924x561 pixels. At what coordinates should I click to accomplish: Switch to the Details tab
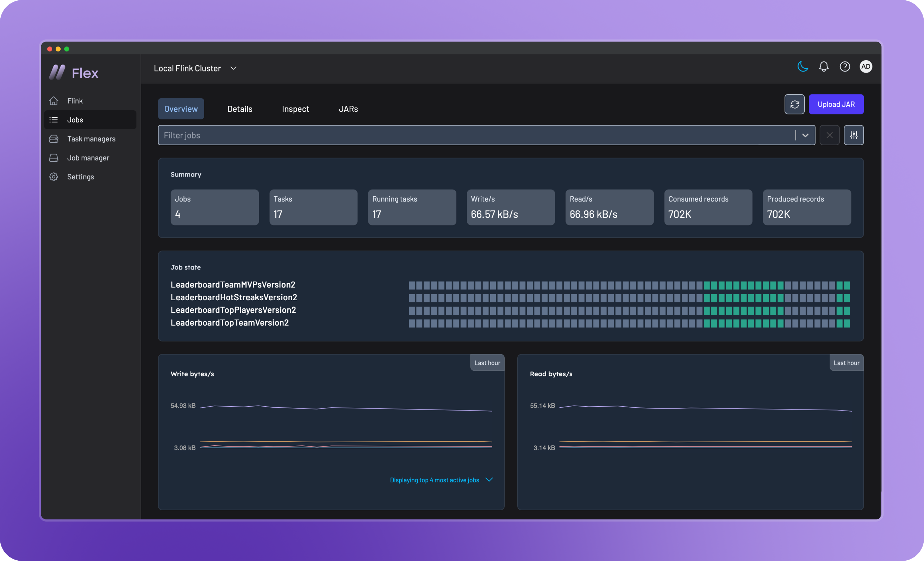click(239, 109)
